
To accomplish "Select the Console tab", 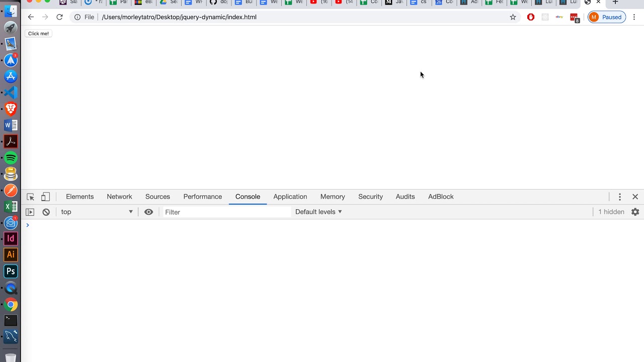I will 248,197.
